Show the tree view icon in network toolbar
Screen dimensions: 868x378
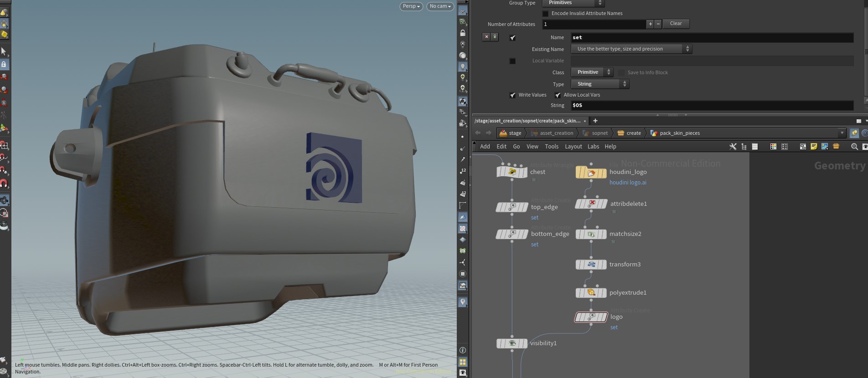coord(744,147)
